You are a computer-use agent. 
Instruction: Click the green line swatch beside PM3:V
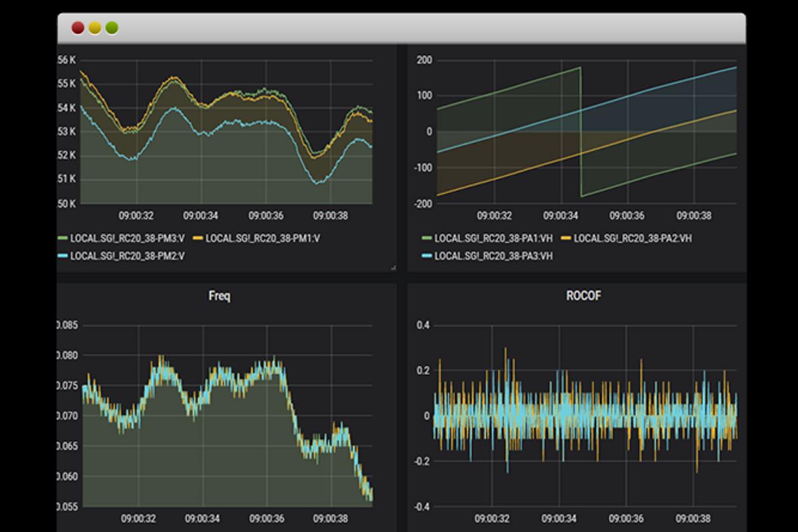point(63,238)
